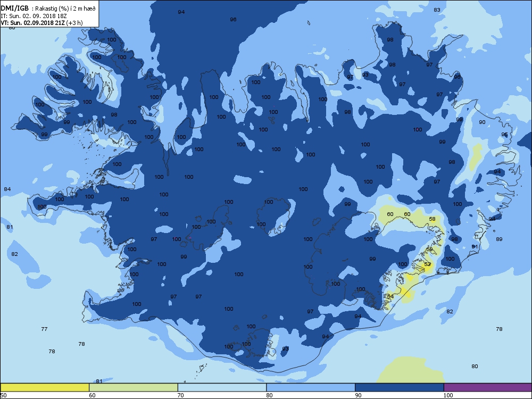Click the humidity value 59 in the yellow area
532x399 pixels.
pyautogui.click(x=429, y=249)
